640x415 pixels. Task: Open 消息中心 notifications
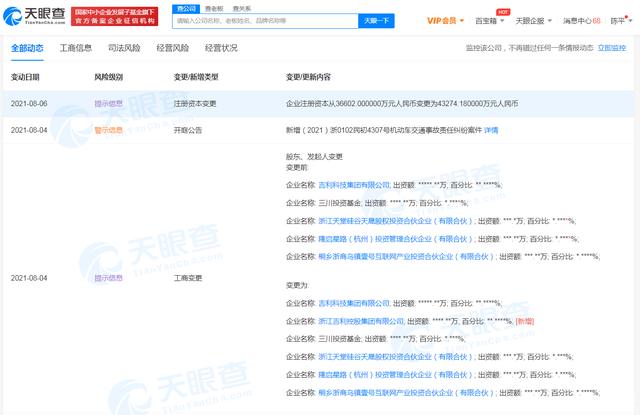[581, 20]
